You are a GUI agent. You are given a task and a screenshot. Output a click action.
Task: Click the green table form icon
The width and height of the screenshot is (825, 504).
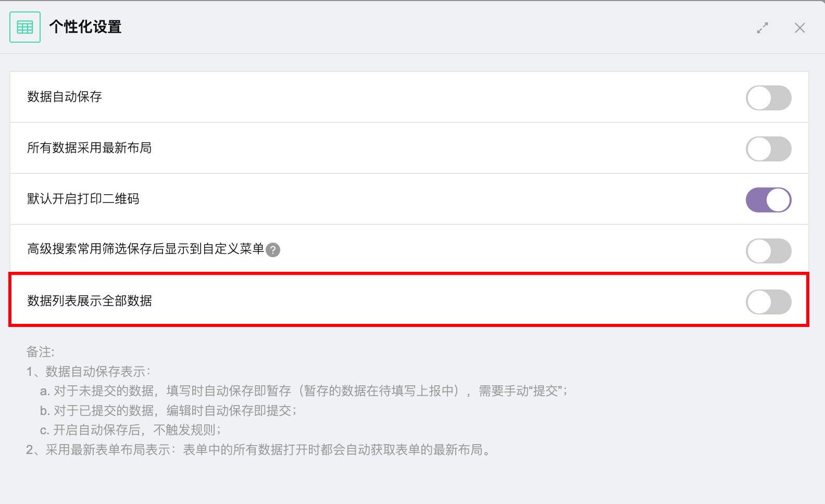tap(25, 27)
